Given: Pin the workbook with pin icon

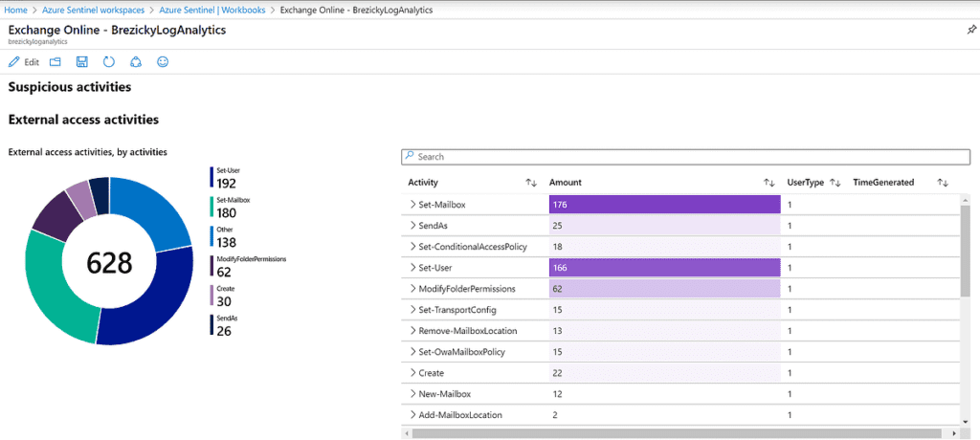Looking at the screenshot, I should coord(970,30).
